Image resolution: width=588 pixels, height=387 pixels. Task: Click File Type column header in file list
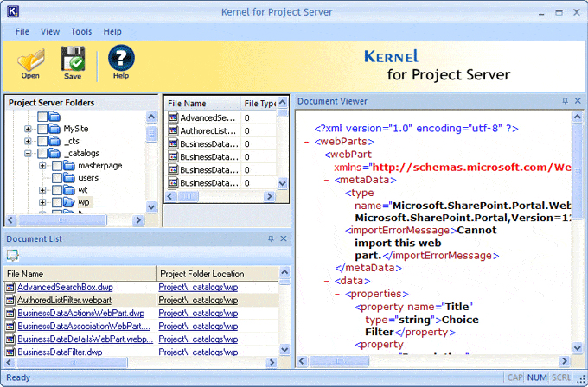(259, 104)
